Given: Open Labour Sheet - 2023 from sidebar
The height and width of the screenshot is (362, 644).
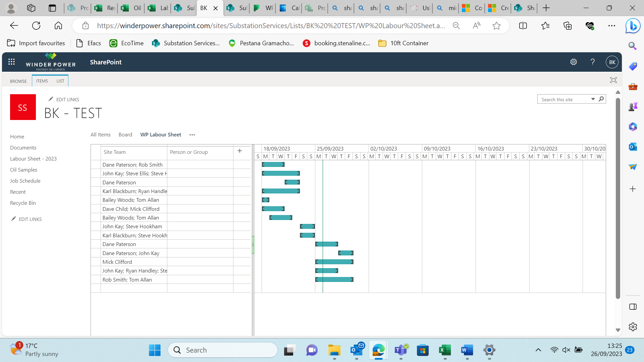Looking at the screenshot, I should (33, 159).
